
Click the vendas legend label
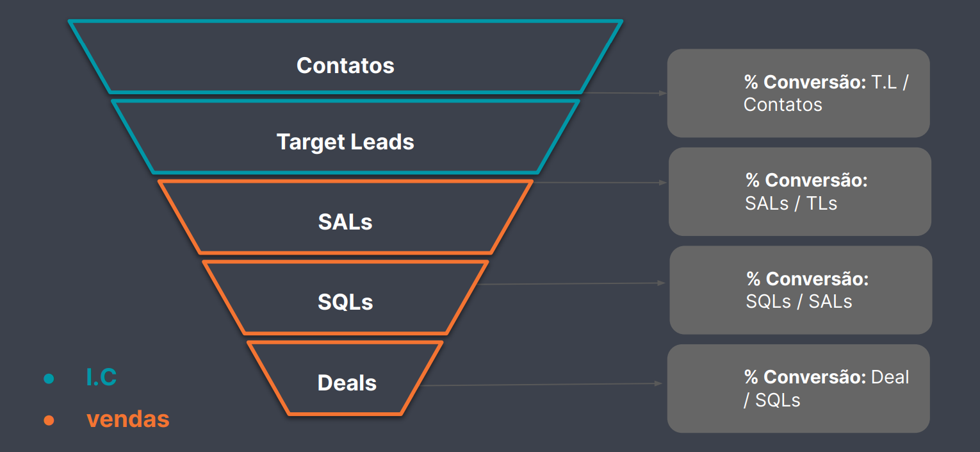[128, 419]
